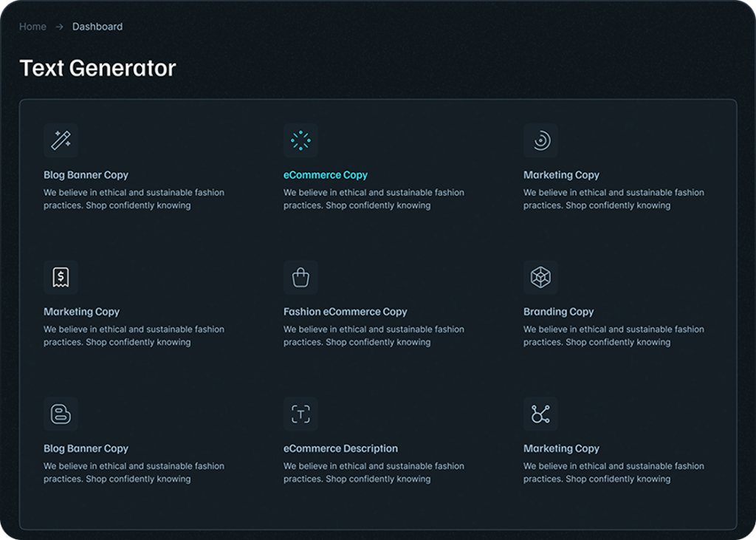Viewport: 756px width, 540px height.
Task: Select the shopping bag icon for Fashion eCommerce Copy
Action: click(x=300, y=277)
